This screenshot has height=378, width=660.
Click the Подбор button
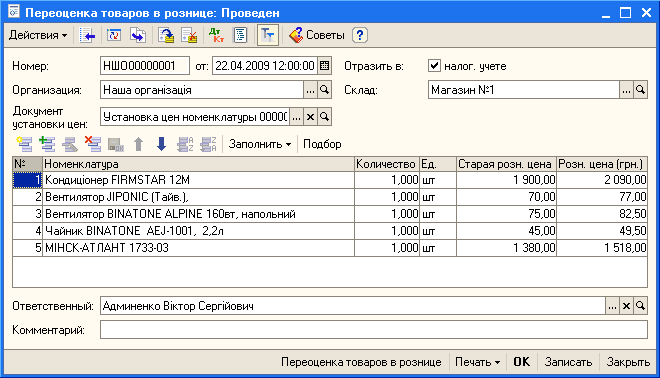point(322,144)
